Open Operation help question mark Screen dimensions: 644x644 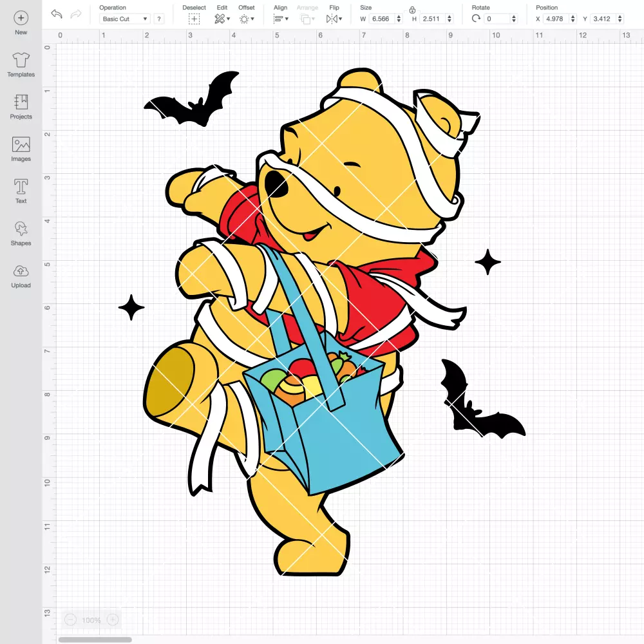[159, 19]
